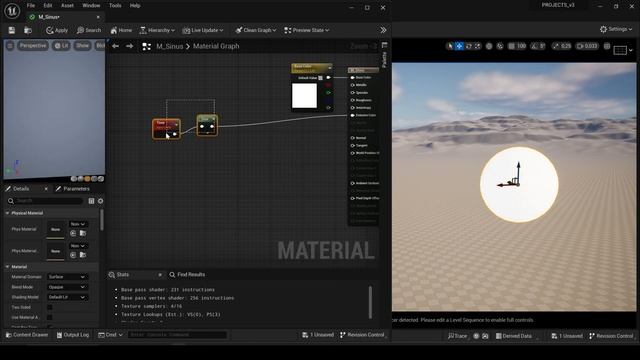Switch to the Parameters tab
The height and width of the screenshot is (360, 640).
pos(73,189)
